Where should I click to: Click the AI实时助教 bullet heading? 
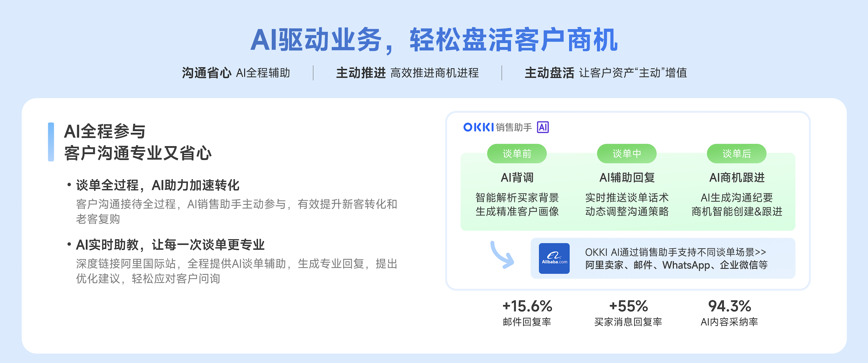point(170,245)
